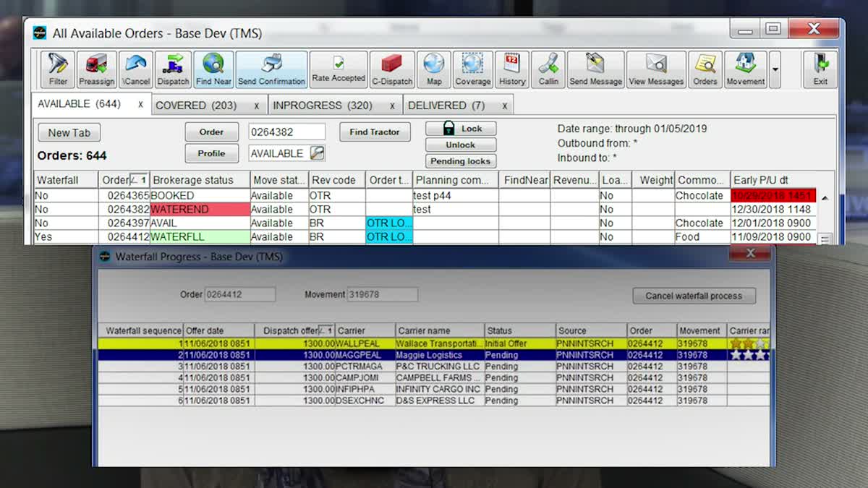This screenshot has width=868, height=488.
Task: Open the History calendar icon
Action: (512, 69)
